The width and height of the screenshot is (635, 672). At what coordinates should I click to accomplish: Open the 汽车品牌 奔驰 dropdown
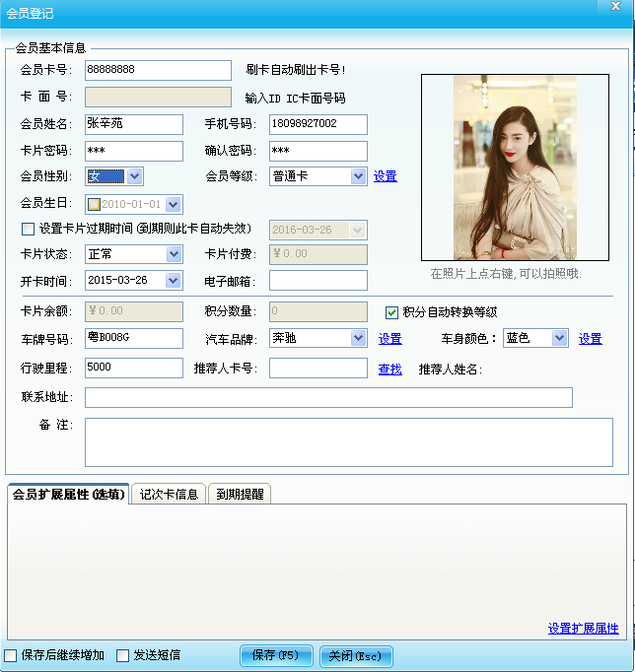tap(358, 338)
